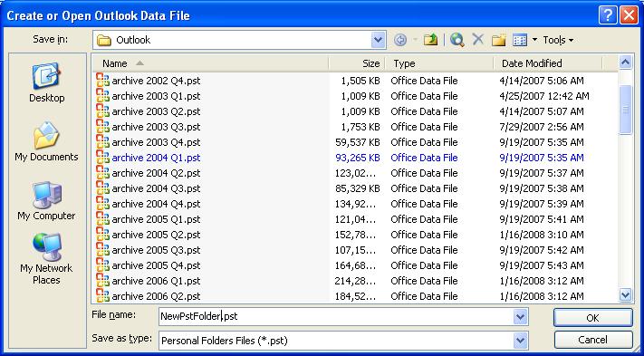
Task: Click the Help question mark button
Action: (x=608, y=15)
